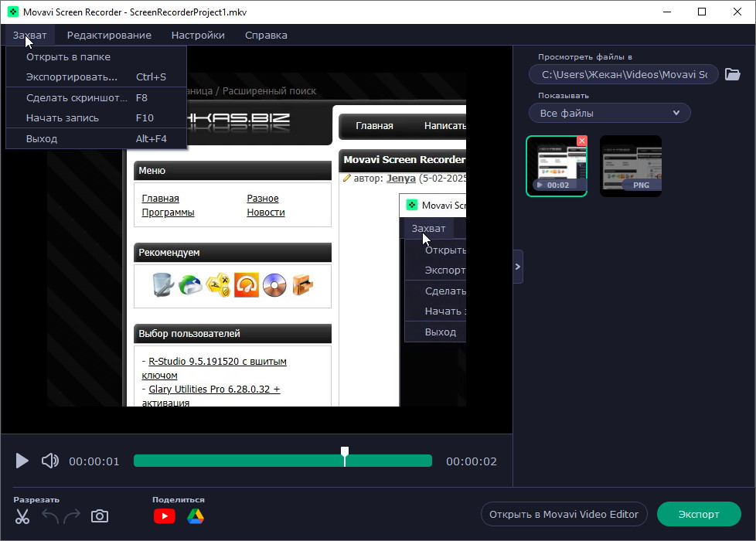The height and width of the screenshot is (541, 756).
Task: Click the Показывать label
Action: click(564, 96)
